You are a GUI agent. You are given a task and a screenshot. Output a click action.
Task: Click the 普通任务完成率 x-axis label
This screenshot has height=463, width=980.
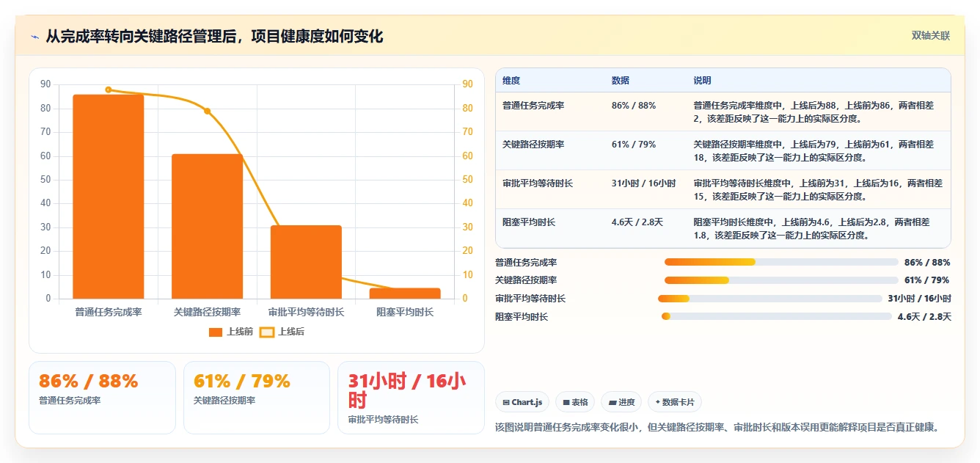109,312
